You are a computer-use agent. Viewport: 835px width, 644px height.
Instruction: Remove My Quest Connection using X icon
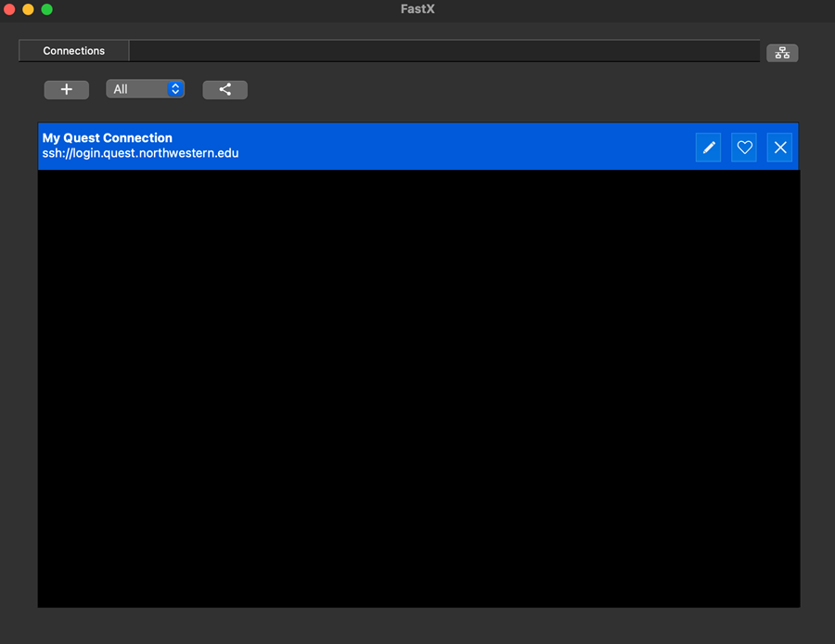(x=780, y=147)
